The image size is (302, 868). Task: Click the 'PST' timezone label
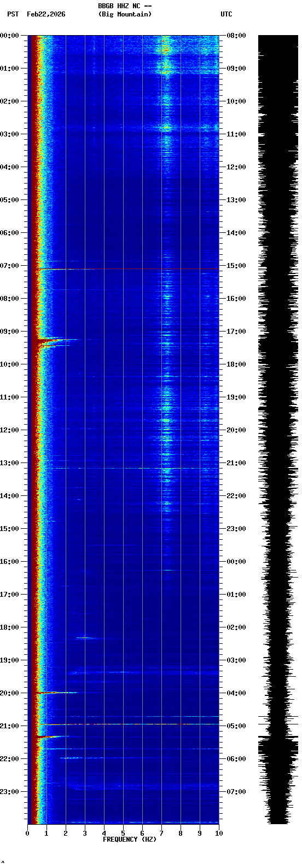click(13, 14)
